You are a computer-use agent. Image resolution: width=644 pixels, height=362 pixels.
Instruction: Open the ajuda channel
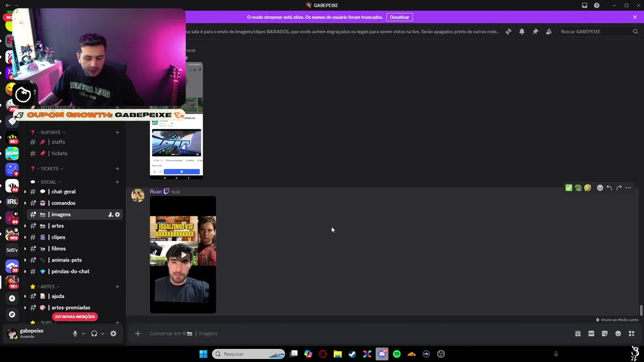tap(75, 296)
